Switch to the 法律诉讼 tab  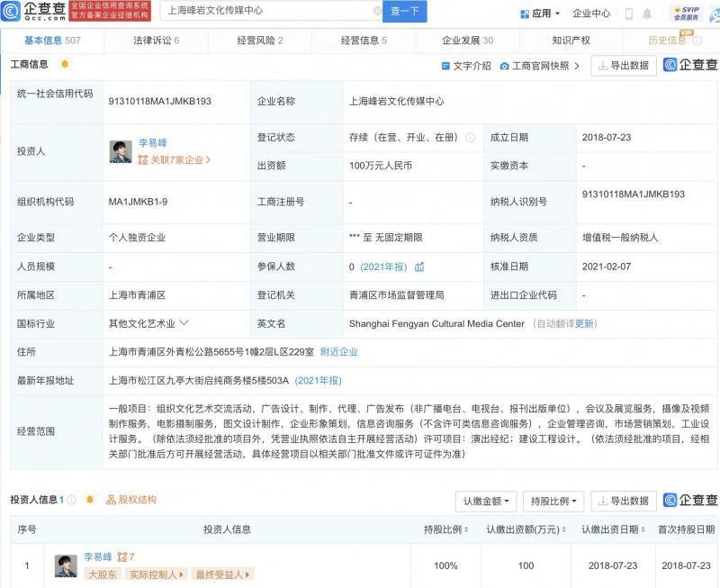pyautogui.click(x=156, y=41)
